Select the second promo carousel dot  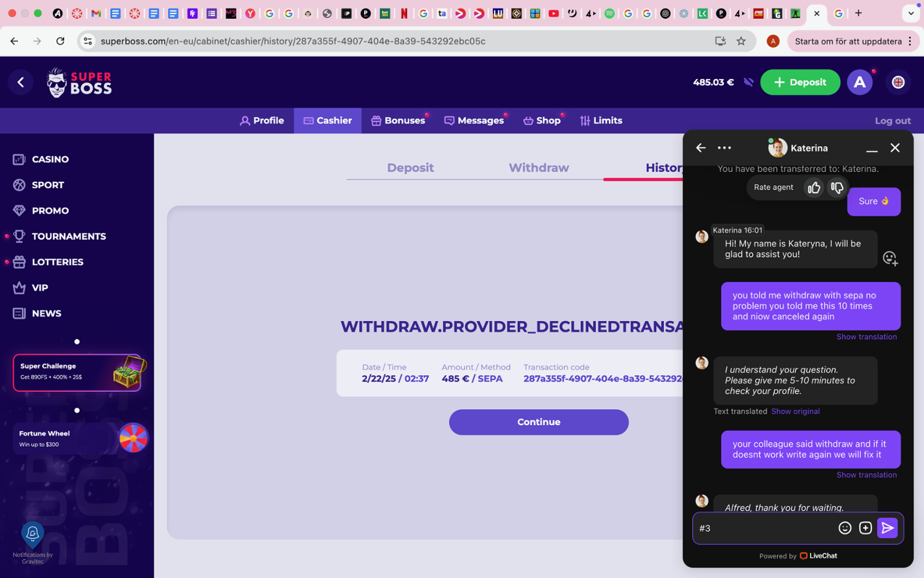[x=77, y=410]
